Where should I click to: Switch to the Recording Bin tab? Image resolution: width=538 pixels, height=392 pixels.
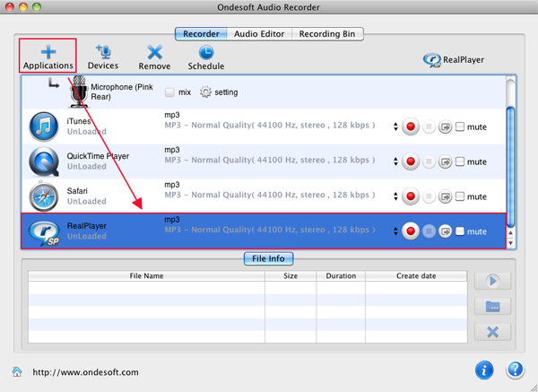pyautogui.click(x=326, y=34)
